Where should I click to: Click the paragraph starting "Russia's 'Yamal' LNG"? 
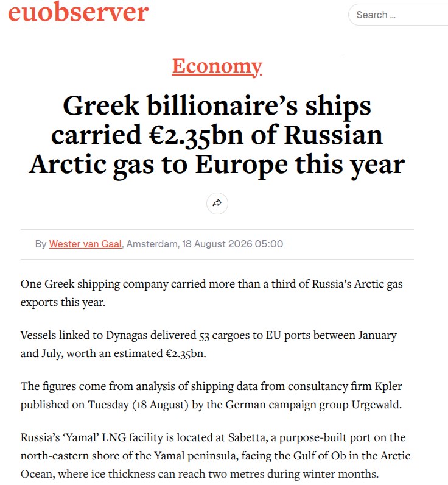(x=215, y=456)
